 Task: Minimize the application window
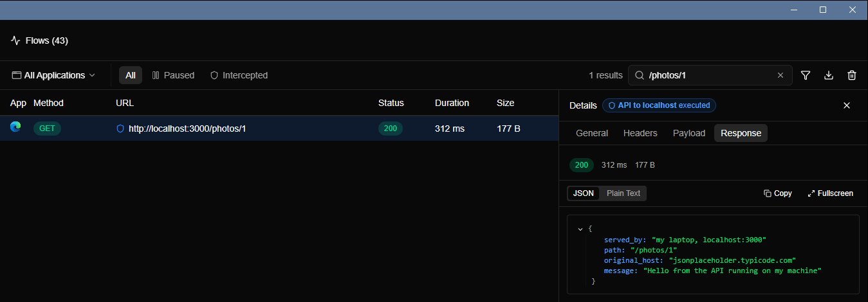(x=793, y=10)
